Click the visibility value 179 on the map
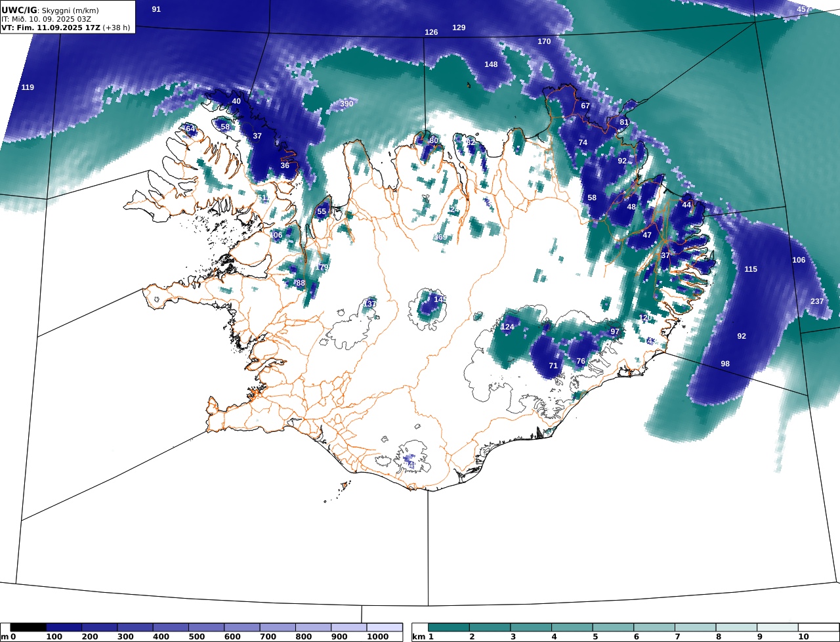The image size is (840, 642). click(x=322, y=267)
